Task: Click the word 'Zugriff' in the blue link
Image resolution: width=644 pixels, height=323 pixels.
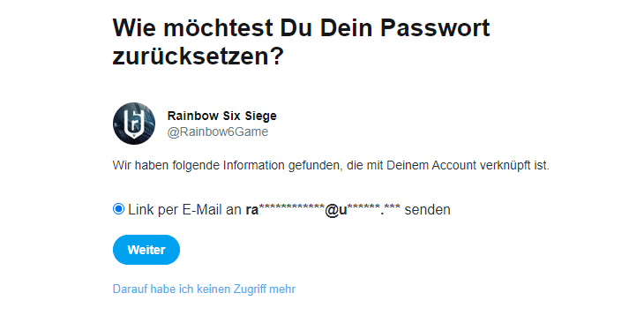Action: point(250,289)
